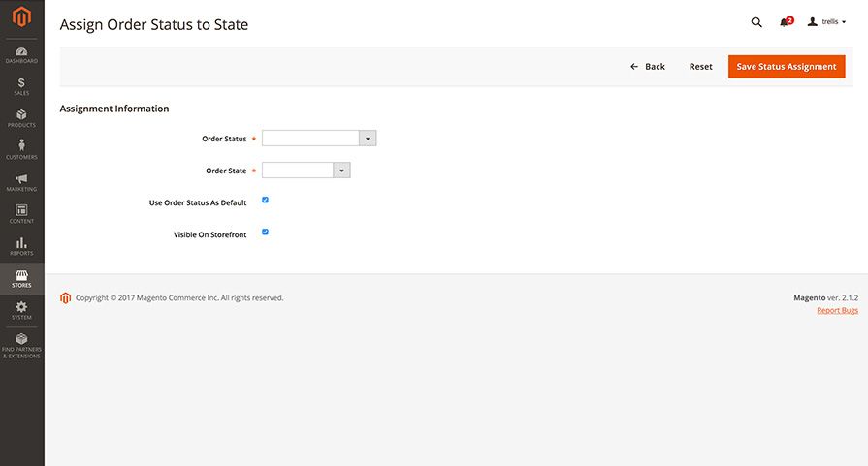Open Find Partners & Extensions

click(21, 347)
